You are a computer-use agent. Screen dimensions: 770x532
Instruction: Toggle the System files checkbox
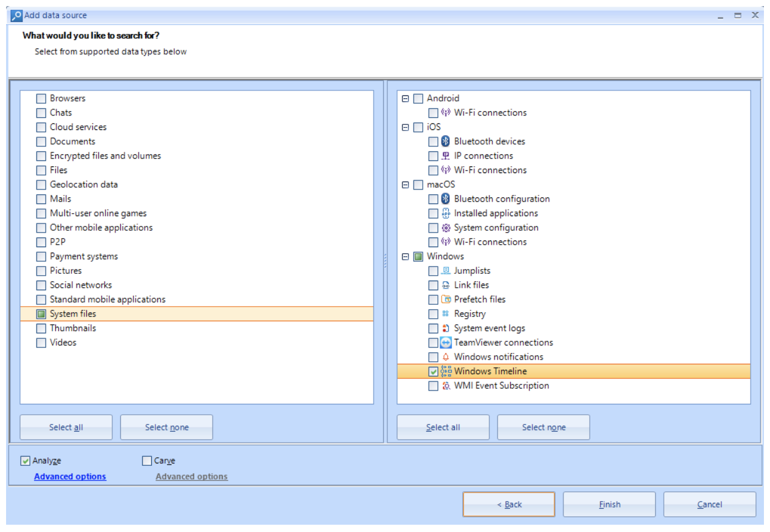click(x=41, y=314)
